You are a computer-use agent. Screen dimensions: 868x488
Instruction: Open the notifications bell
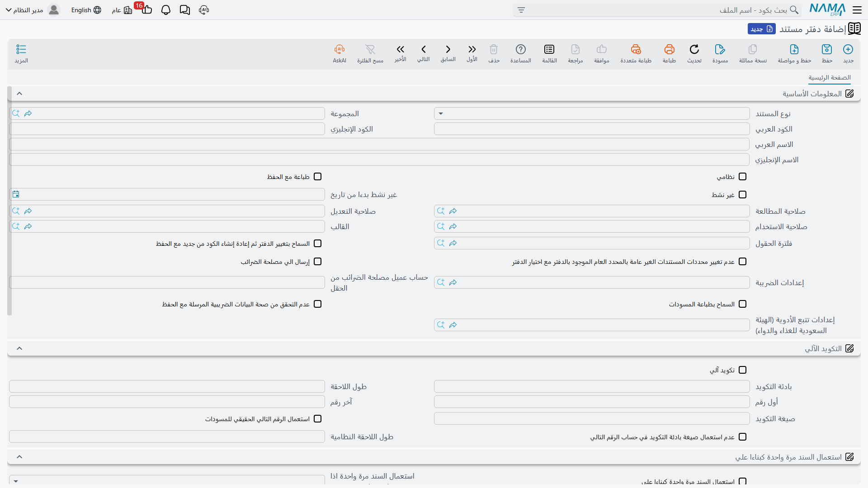pyautogui.click(x=166, y=10)
